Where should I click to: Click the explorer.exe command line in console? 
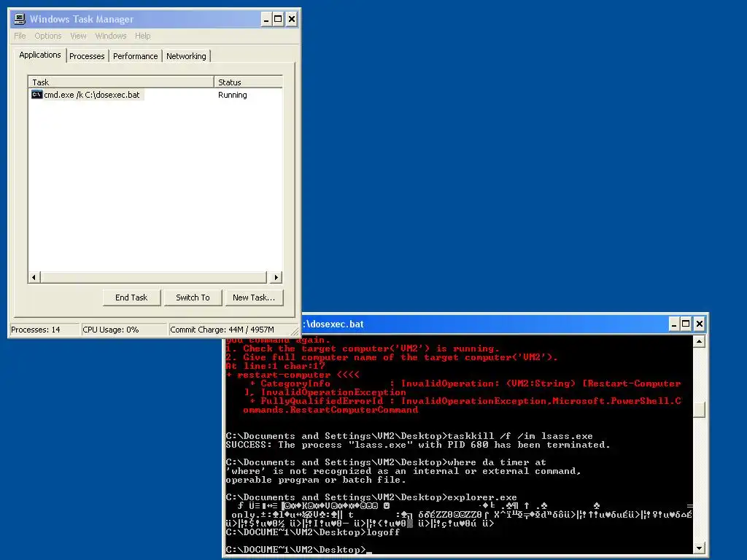coord(371,497)
